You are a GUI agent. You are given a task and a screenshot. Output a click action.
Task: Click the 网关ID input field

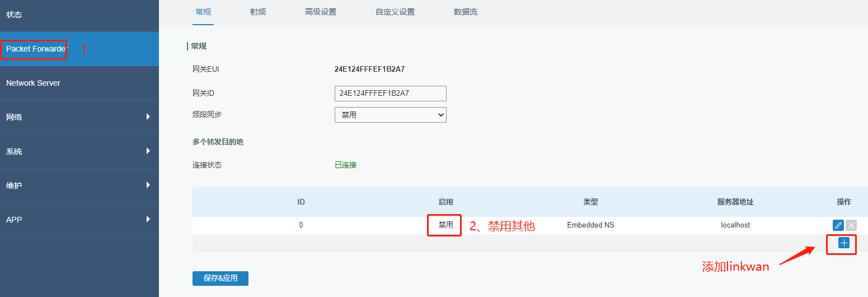pos(390,93)
